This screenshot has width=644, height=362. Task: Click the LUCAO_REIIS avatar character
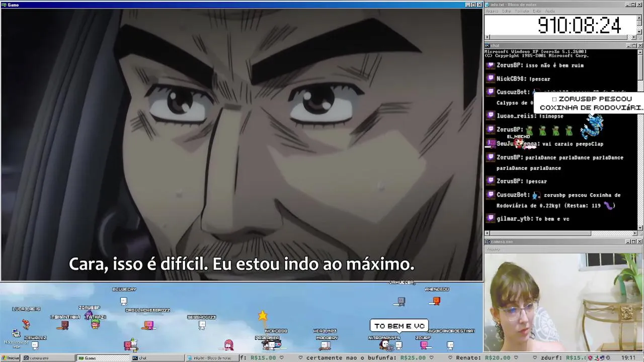pyautogui.click(x=26, y=324)
